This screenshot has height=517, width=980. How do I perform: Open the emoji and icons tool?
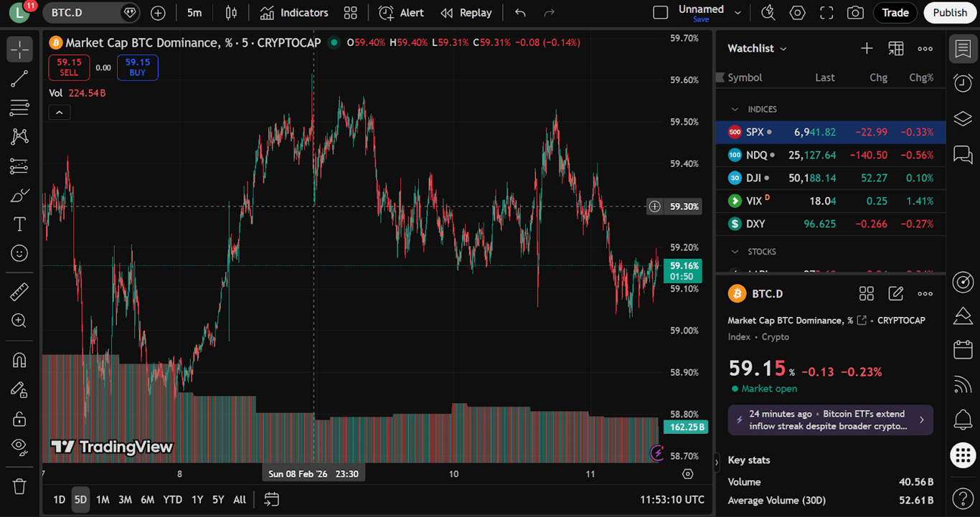pyautogui.click(x=19, y=253)
